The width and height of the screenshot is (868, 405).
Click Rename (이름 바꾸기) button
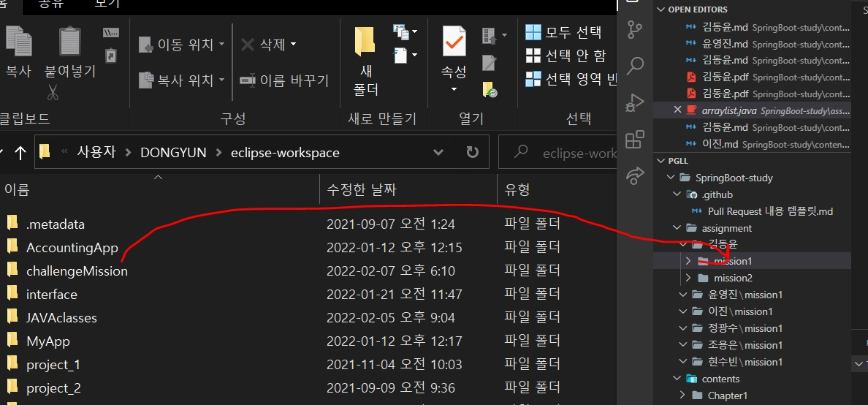[284, 81]
